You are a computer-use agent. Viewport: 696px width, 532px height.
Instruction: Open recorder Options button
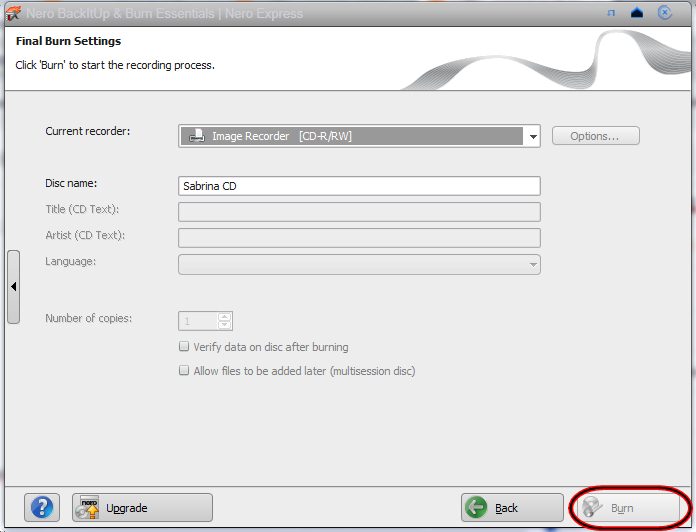click(x=595, y=136)
